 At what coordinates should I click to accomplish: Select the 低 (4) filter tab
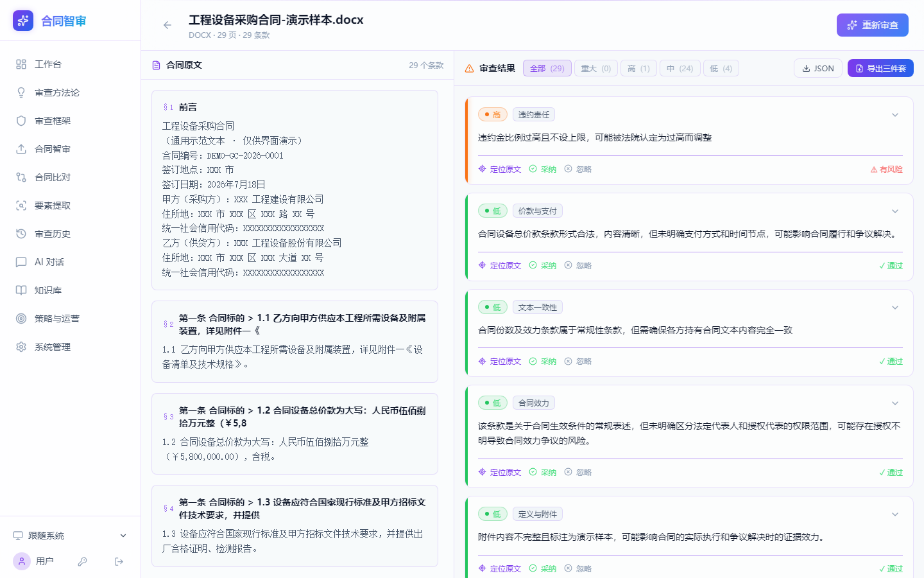click(721, 68)
